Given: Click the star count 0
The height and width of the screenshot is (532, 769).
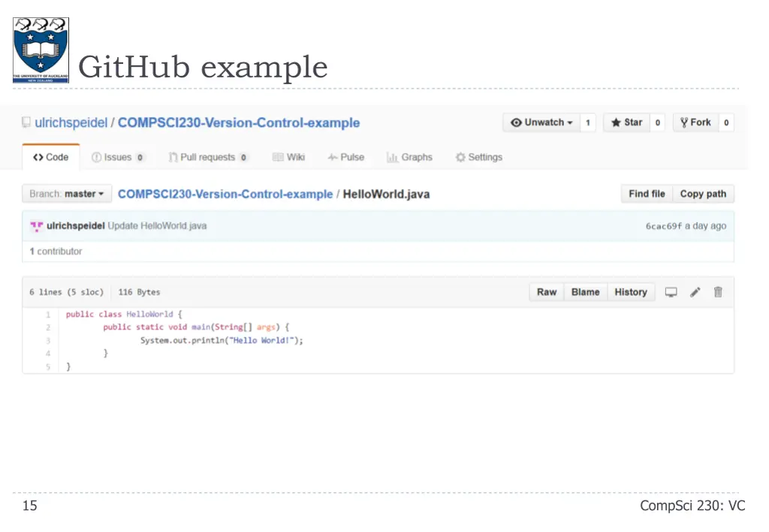Looking at the screenshot, I should tap(658, 122).
